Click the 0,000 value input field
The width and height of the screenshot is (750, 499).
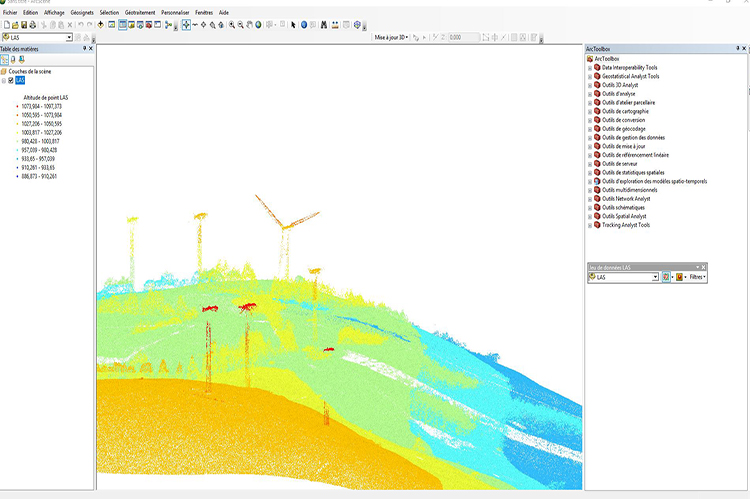(462, 37)
